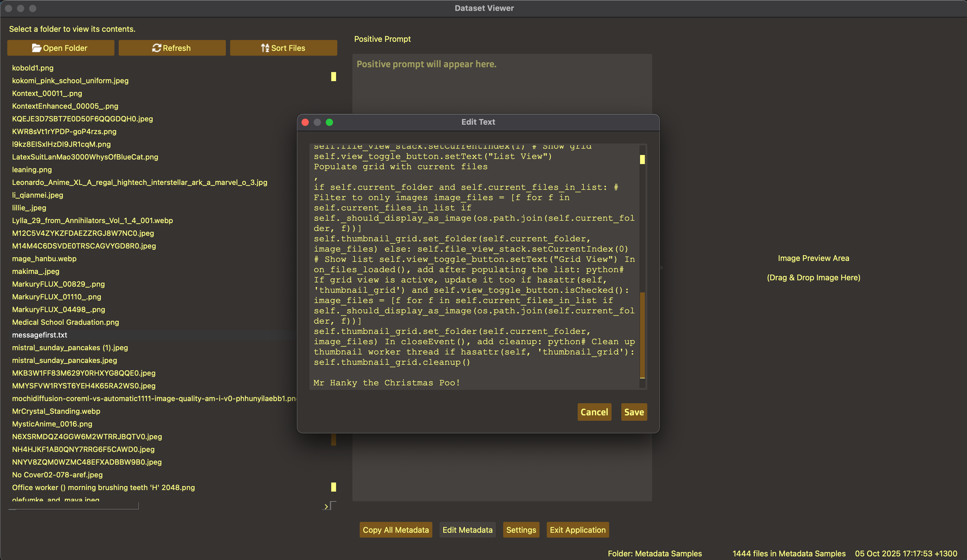
Task: Select Medical School Graduation.png file
Action: point(65,322)
